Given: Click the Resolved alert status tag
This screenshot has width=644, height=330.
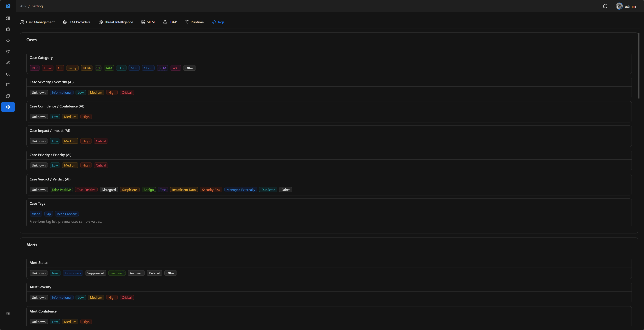Looking at the screenshot, I should (117, 273).
